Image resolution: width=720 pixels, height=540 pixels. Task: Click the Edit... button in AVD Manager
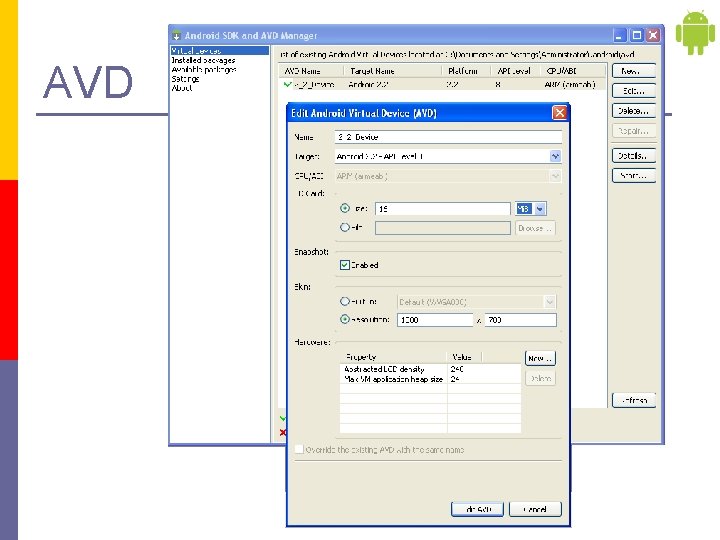click(x=634, y=91)
